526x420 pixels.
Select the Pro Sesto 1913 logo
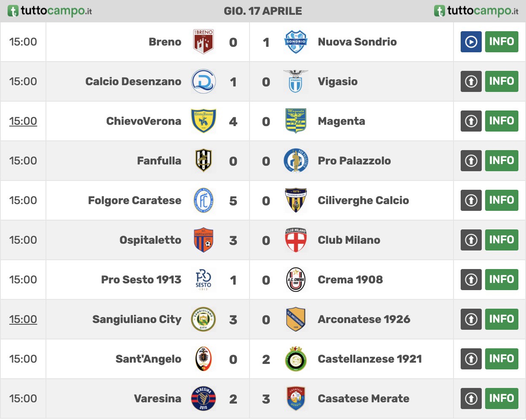coord(204,280)
